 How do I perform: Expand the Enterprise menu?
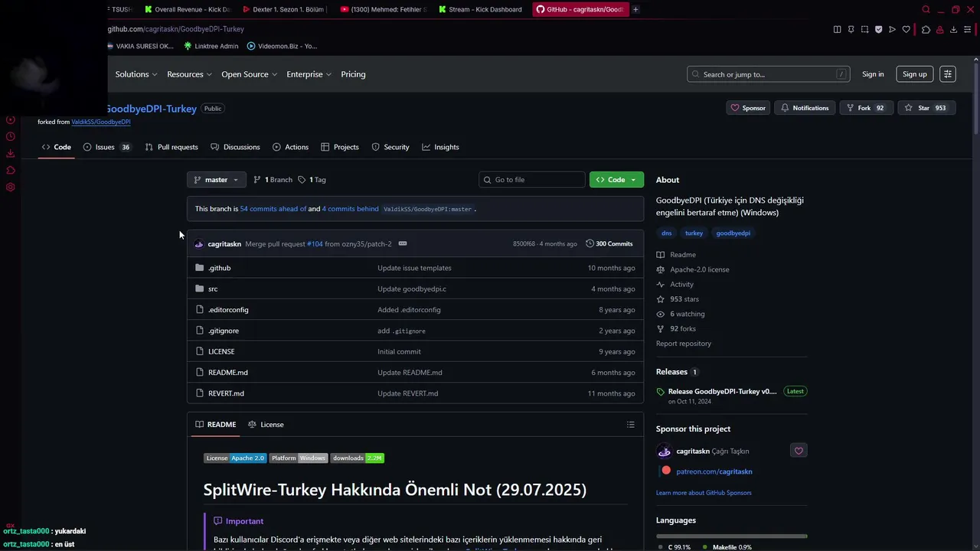pos(309,74)
